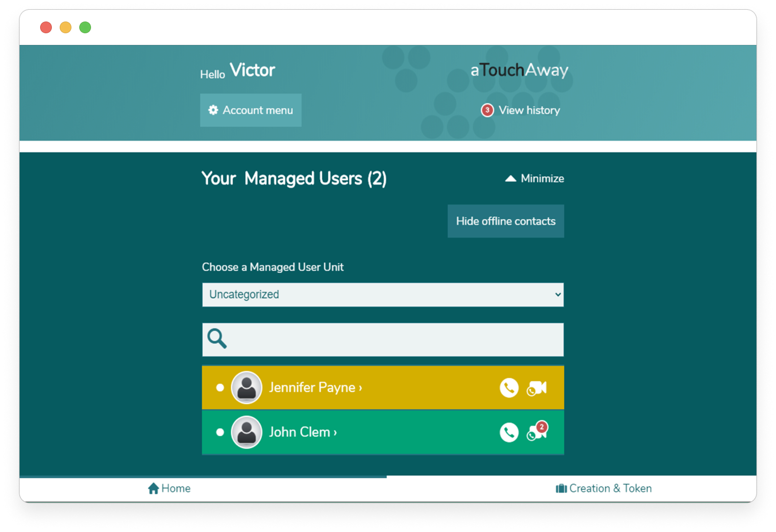Click the red notification badge showing 3
Image resolution: width=776 pixels, height=532 pixels.
[487, 110]
